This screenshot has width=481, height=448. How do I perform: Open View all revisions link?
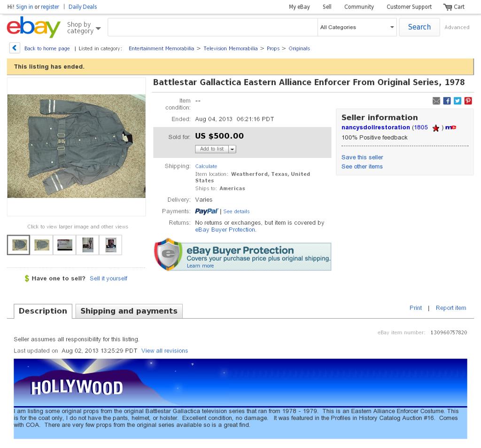165,351
